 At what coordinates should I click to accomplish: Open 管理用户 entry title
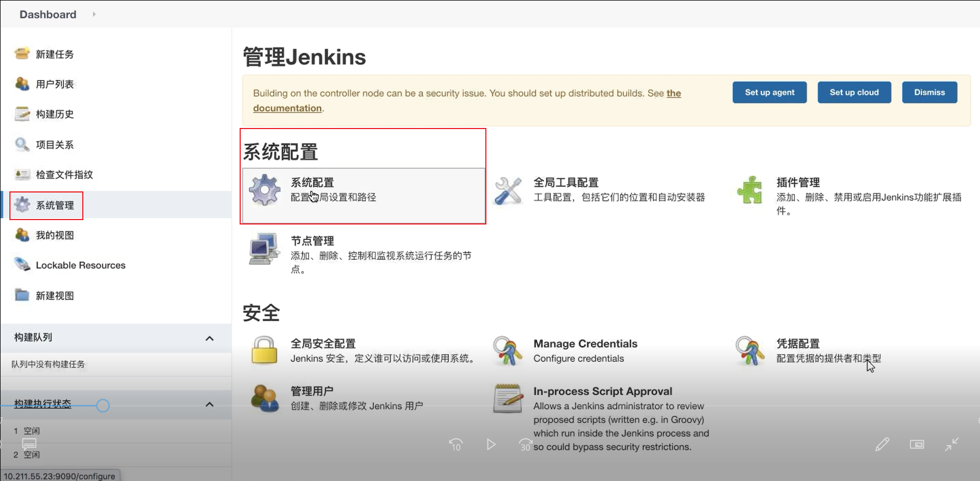[x=312, y=391]
